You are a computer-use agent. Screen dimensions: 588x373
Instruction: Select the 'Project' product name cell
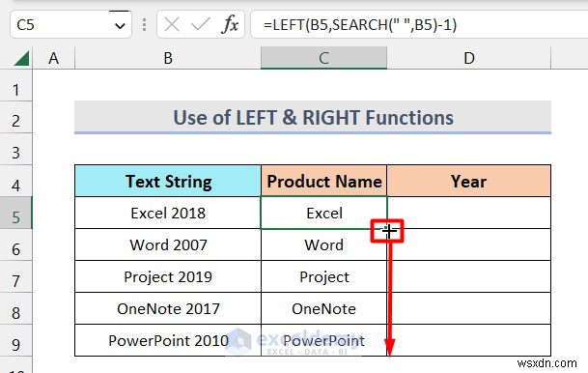[x=324, y=276]
